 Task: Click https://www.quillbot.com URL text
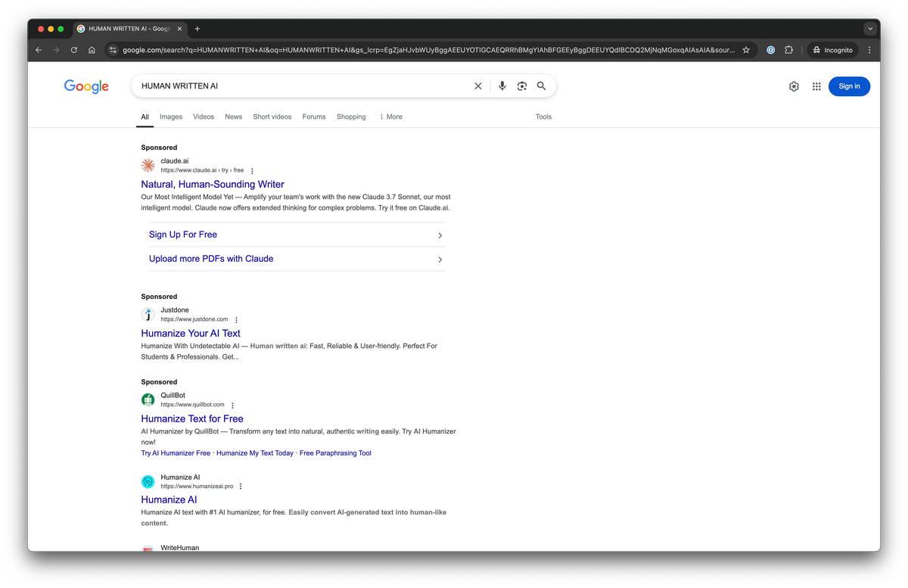coord(192,405)
